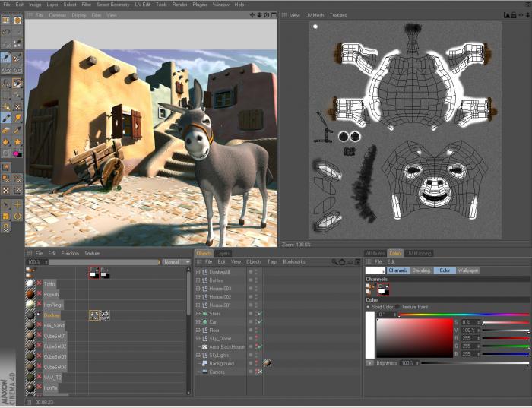The height and width of the screenshot is (408, 532).
Task: Open the UV Mesh menu in texture view
Action: pyautogui.click(x=315, y=15)
